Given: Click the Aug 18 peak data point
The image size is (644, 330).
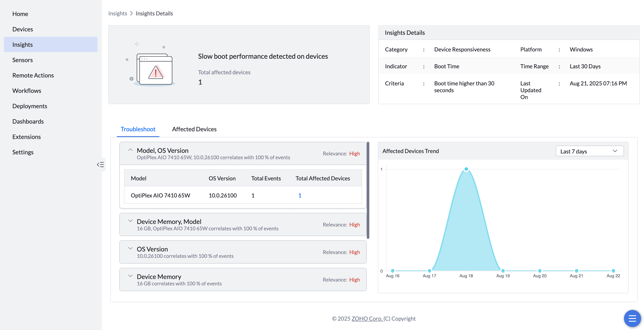Looking at the screenshot, I should pyautogui.click(x=466, y=169).
